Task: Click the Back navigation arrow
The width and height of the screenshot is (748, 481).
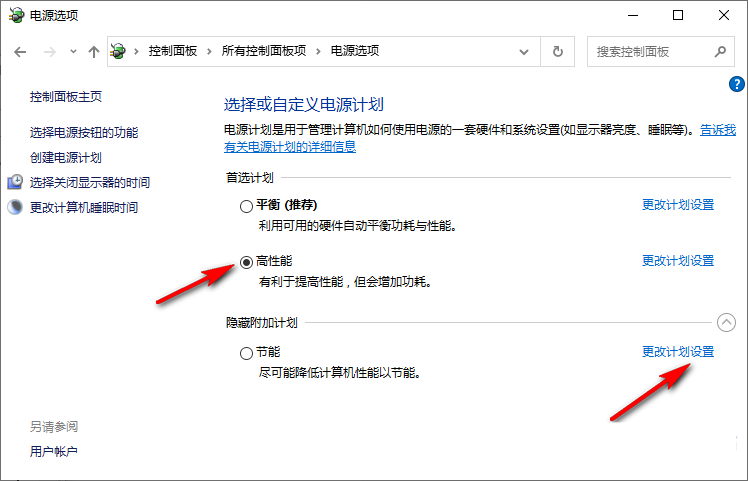Action: click(x=20, y=51)
